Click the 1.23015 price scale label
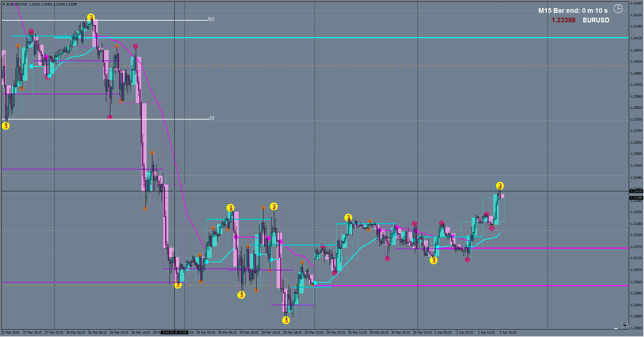Viewport: 644px width, 337px height. (637, 282)
